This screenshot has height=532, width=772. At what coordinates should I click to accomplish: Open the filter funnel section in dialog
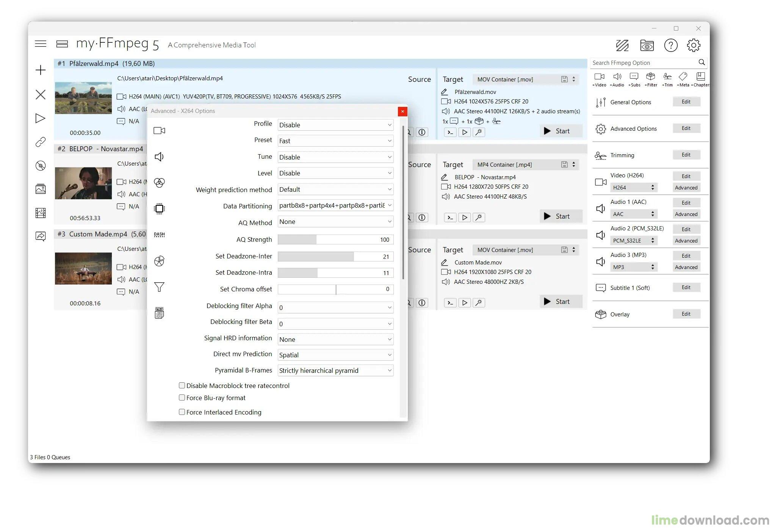[x=159, y=287]
